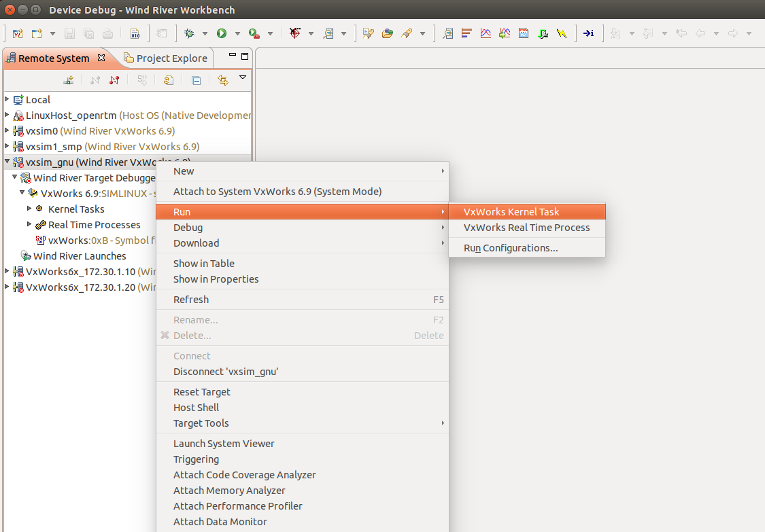Click the blue arrow-i toolbar icon
Viewport: 765px width, 532px height.
point(588,33)
